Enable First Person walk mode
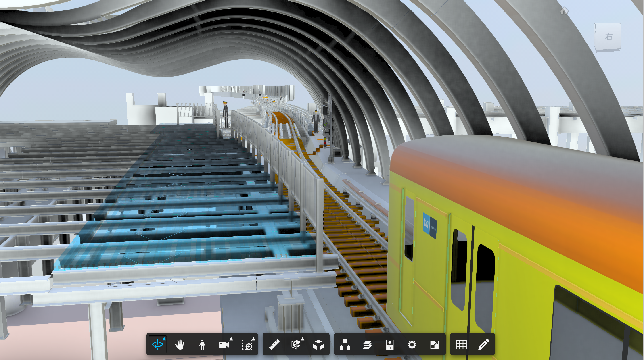 coord(202,345)
